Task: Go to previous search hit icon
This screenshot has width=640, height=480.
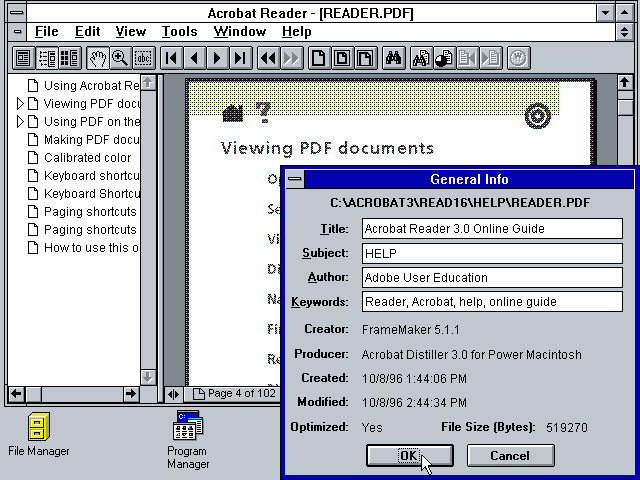Action: (467, 58)
